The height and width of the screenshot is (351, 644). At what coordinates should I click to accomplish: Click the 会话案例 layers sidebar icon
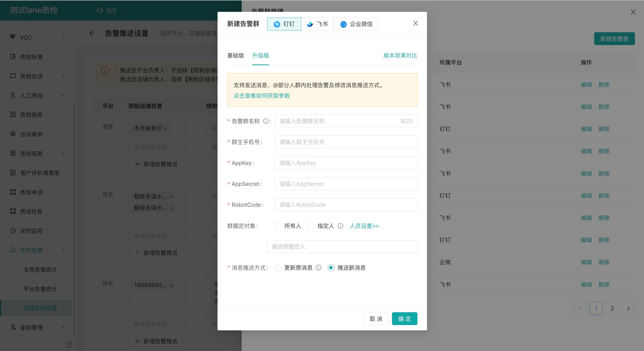(13, 134)
